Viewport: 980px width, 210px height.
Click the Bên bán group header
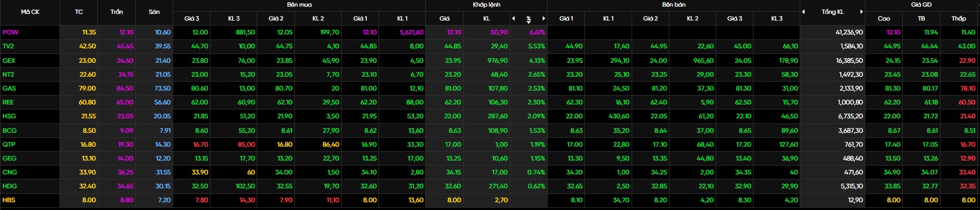(673, 4)
